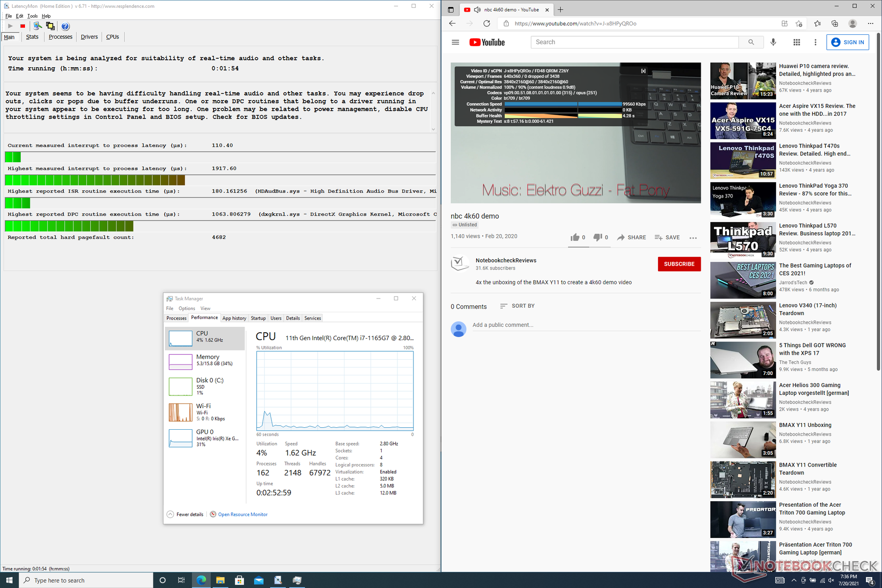
Task: Select Wi-Fi in Task Manager sidebar
Action: click(x=205, y=412)
